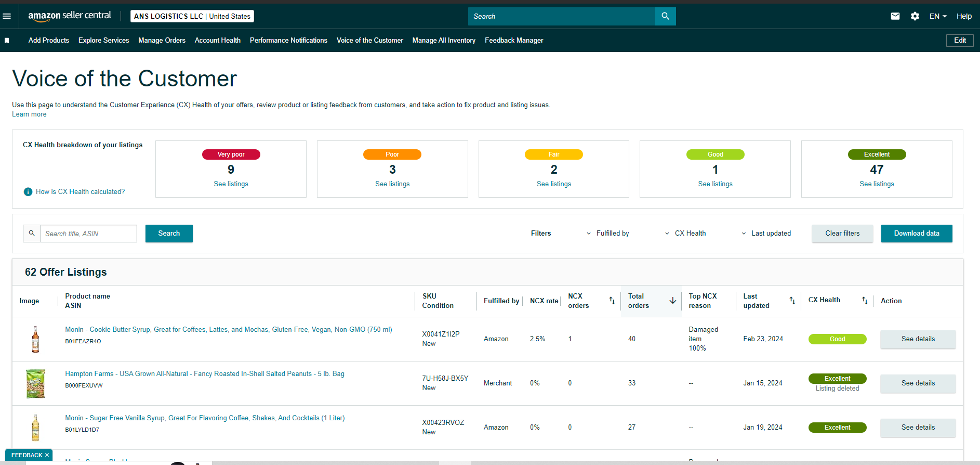The width and height of the screenshot is (980, 465).
Task: Open the settings gear icon
Action: click(915, 16)
